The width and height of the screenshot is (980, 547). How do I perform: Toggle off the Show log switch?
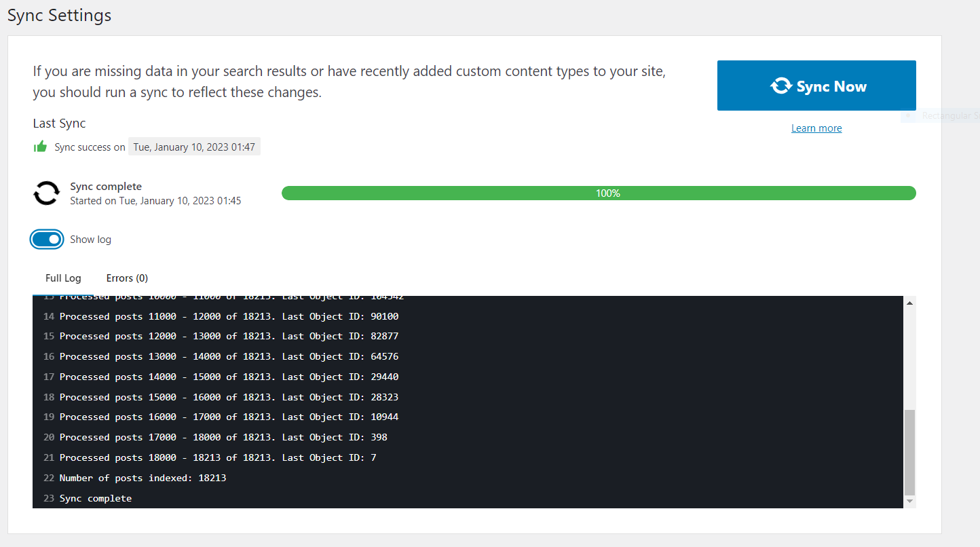click(46, 239)
